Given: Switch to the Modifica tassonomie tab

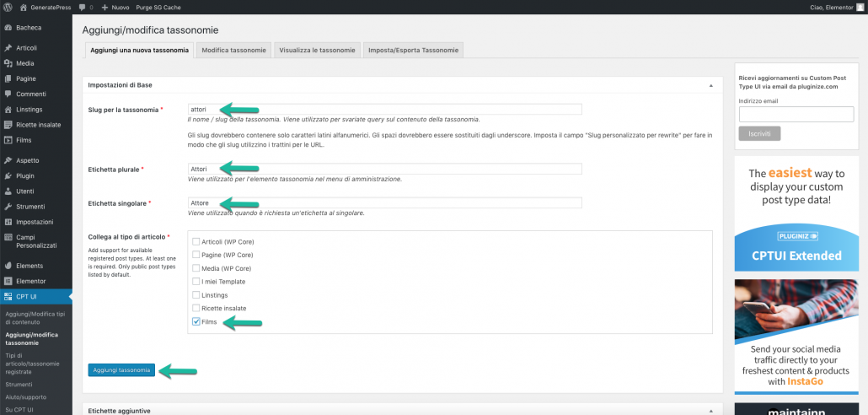Looking at the screenshot, I should click(234, 51).
